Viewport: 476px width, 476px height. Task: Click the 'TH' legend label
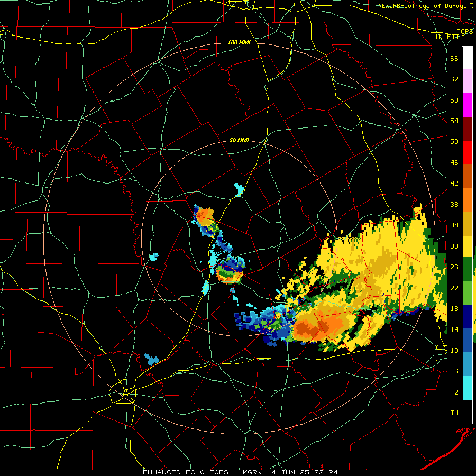[x=454, y=413]
